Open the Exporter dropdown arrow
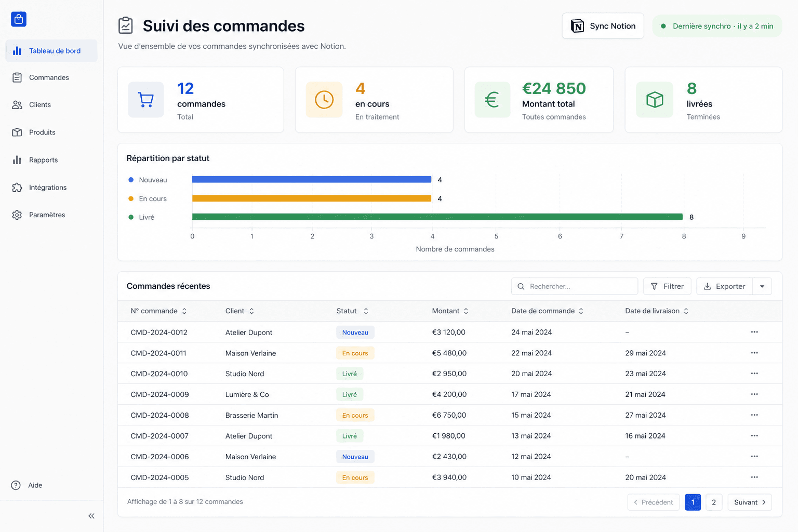The width and height of the screenshot is (798, 532). pos(762,286)
